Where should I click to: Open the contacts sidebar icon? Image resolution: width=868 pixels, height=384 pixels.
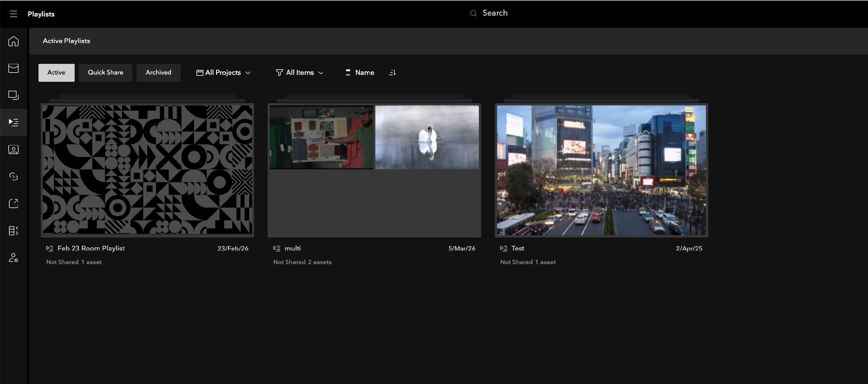click(14, 149)
